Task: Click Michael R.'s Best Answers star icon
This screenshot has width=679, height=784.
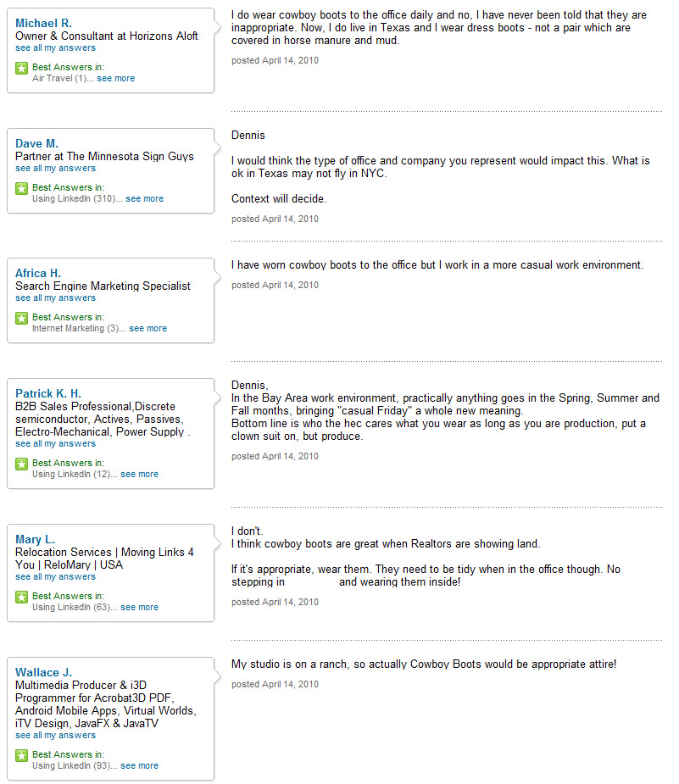Action: (x=22, y=68)
